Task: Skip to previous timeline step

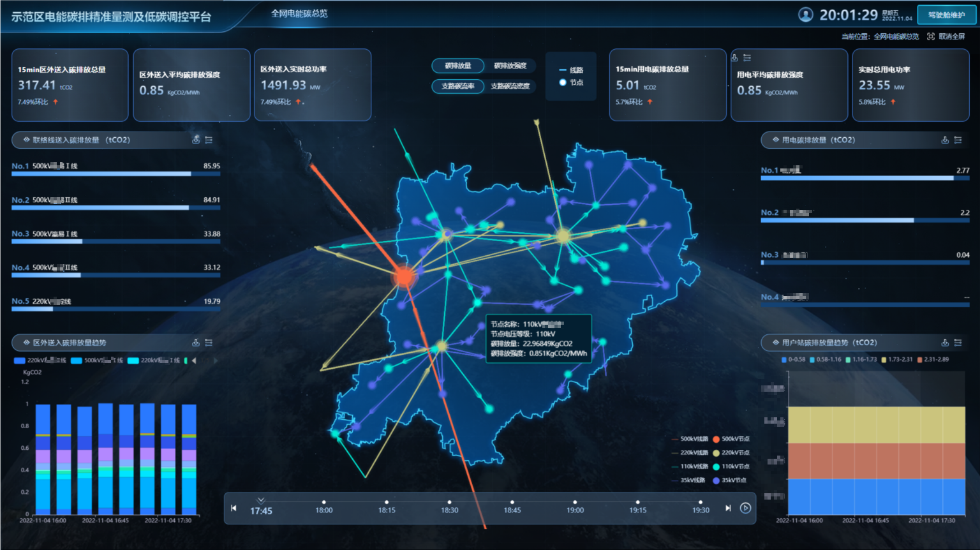Action: click(234, 508)
